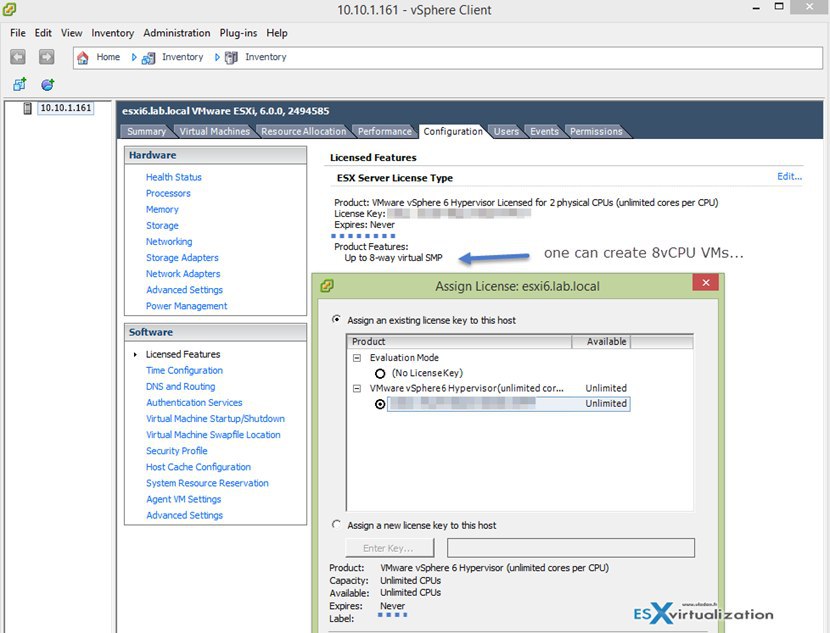The width and height of the screenshot is (830, 633).
Task: Click the host server icon beside 10.10.1.161
Action: click(x=28, y=108)
